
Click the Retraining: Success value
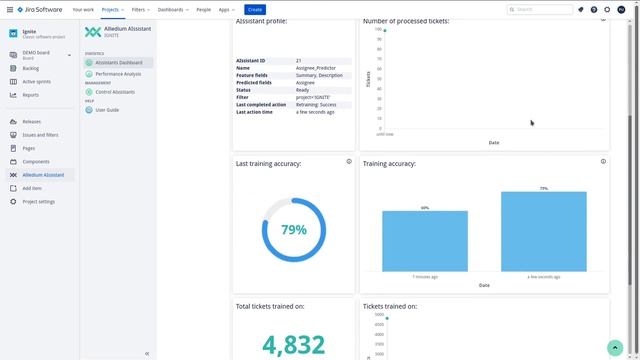316,105
